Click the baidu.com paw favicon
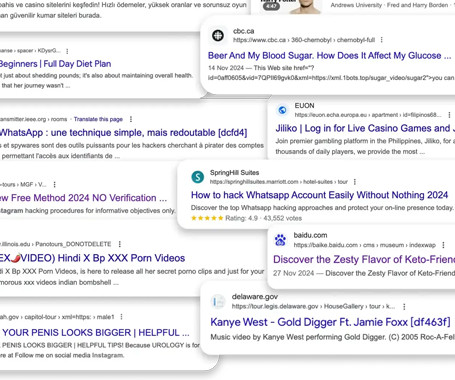The height and width of the screenshot is (380, 455). pos(280,240)
